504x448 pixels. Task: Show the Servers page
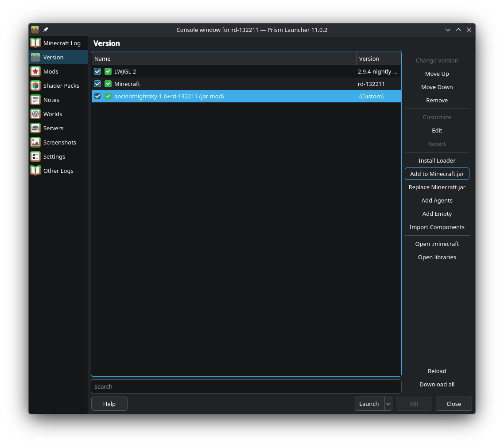(x=58, y=128)
